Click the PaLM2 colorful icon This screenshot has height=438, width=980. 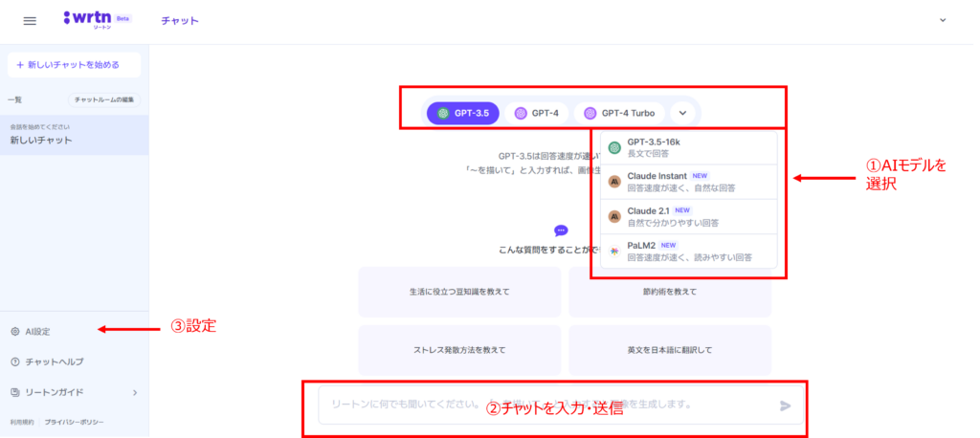(x=614, y=252)
